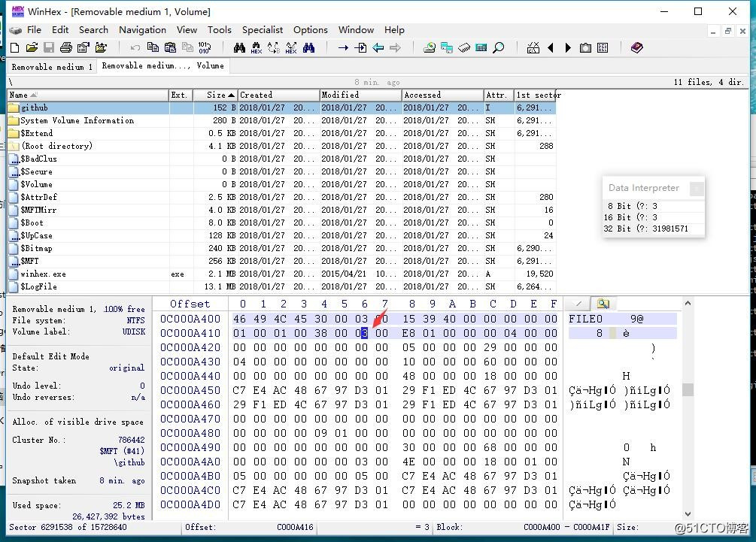Click the Copy Block toolbar icon
This screenshot has width=756, height=542.
[x=153, y=47]
